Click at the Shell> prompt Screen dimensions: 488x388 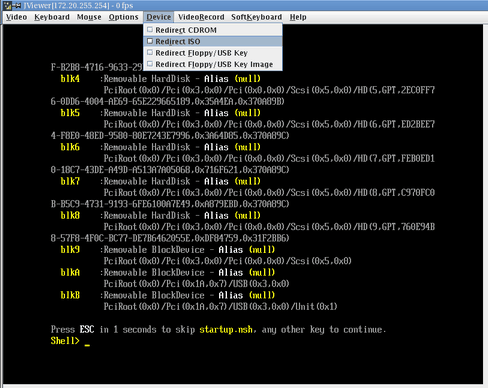65,341
